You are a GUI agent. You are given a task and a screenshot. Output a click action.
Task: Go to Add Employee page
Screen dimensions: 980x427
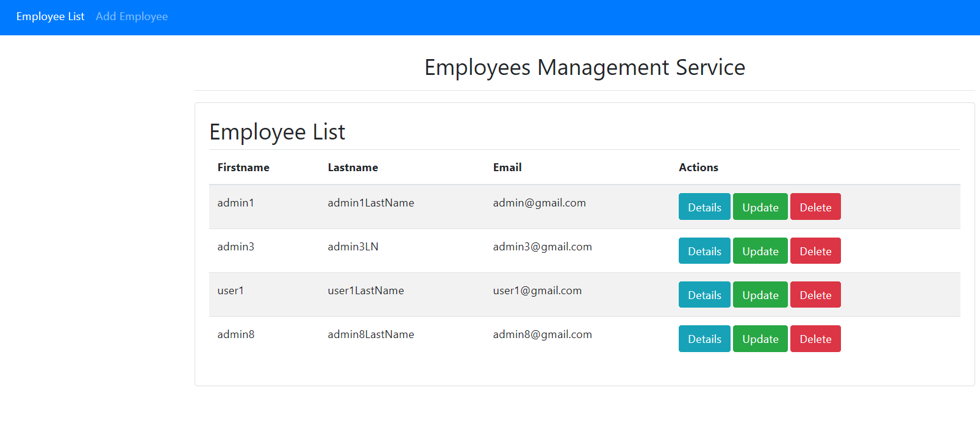pyautogui.click(x=132, y=16)
